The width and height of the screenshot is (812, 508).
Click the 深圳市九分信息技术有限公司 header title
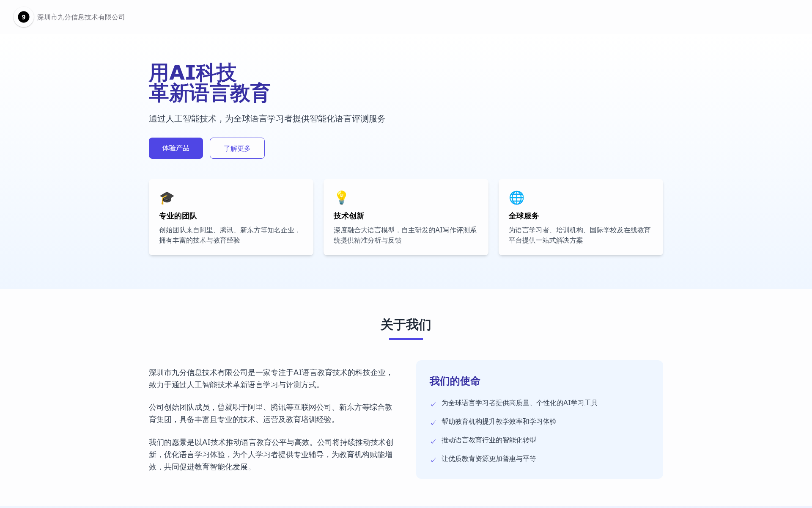coord(81,17)
